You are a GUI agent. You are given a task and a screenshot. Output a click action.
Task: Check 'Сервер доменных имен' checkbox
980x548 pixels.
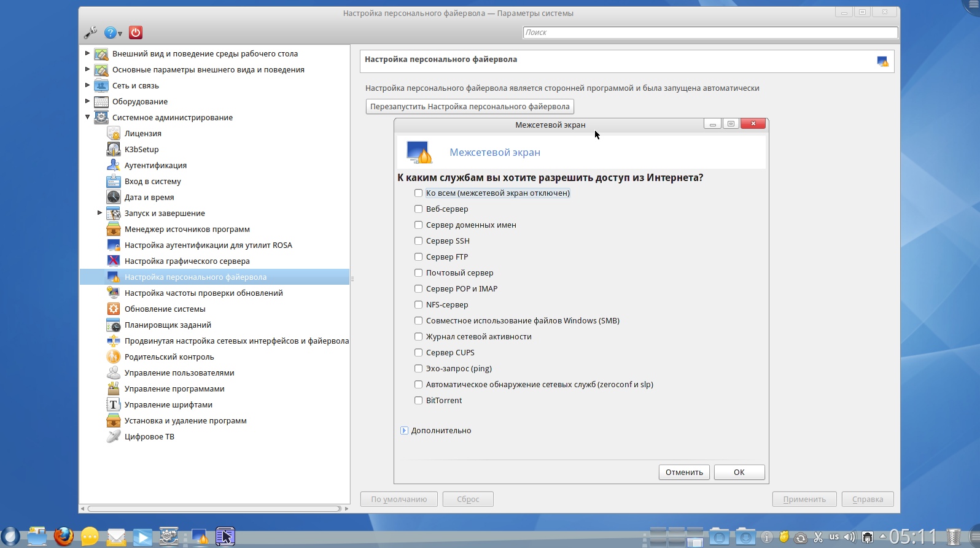point(418,225)
